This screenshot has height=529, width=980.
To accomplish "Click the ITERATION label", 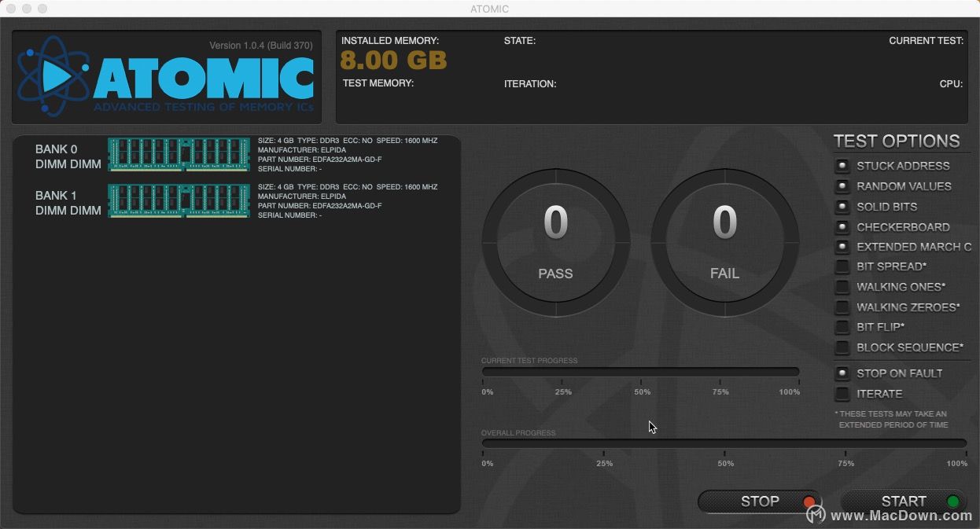I will click(530, 84).
